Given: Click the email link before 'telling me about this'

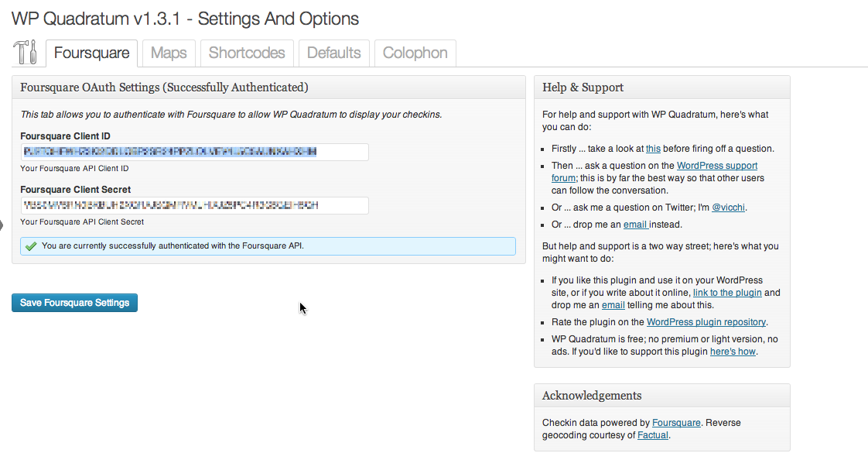Looking at the screenshot, I should [x=613, y=305].
